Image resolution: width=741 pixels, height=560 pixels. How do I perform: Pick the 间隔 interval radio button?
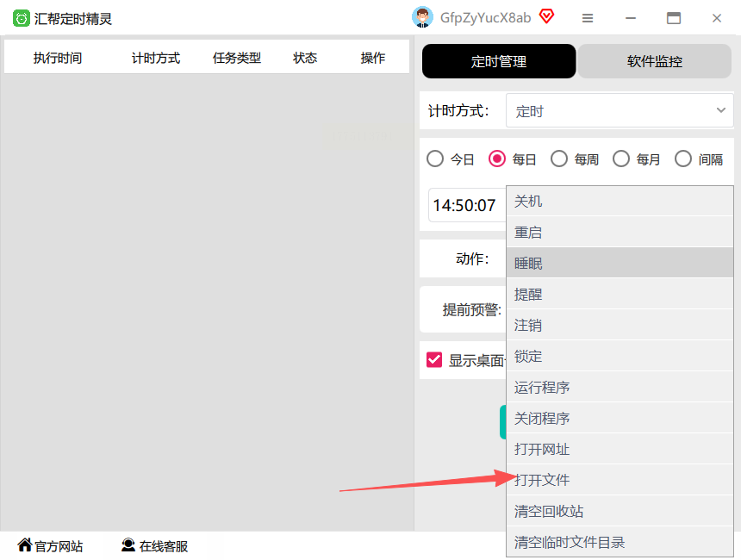[x=683, y=159]
